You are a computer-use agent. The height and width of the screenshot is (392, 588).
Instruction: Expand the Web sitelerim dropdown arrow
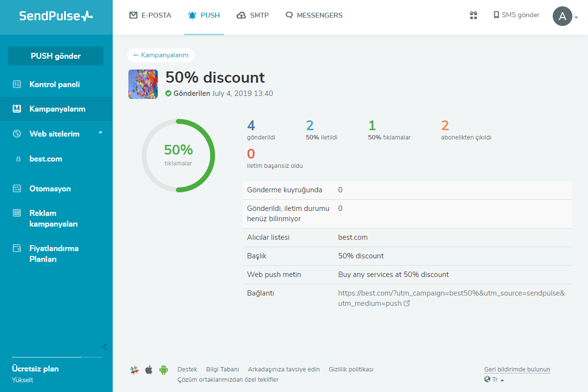(100, 133)
